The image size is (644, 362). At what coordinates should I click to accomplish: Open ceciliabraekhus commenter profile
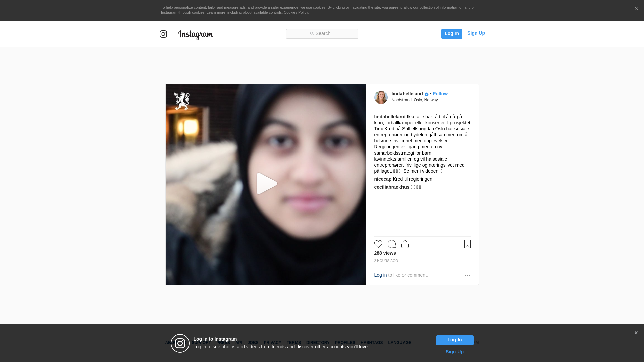(x=392, y=187)
